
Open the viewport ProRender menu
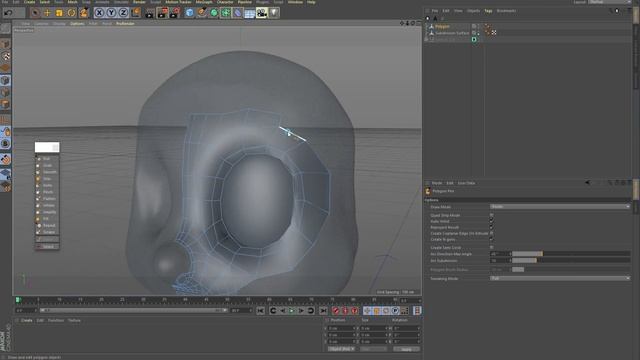tap(125, 24)
